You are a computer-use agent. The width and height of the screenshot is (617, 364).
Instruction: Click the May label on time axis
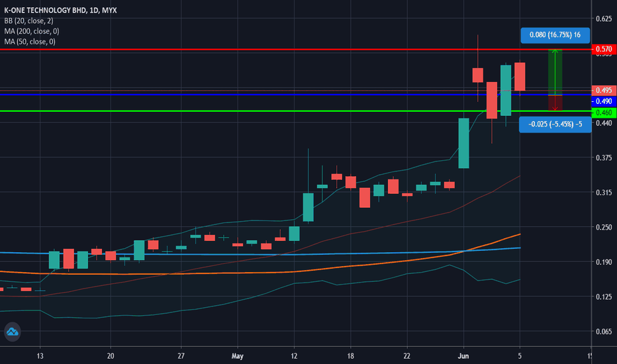click(237, 356)
